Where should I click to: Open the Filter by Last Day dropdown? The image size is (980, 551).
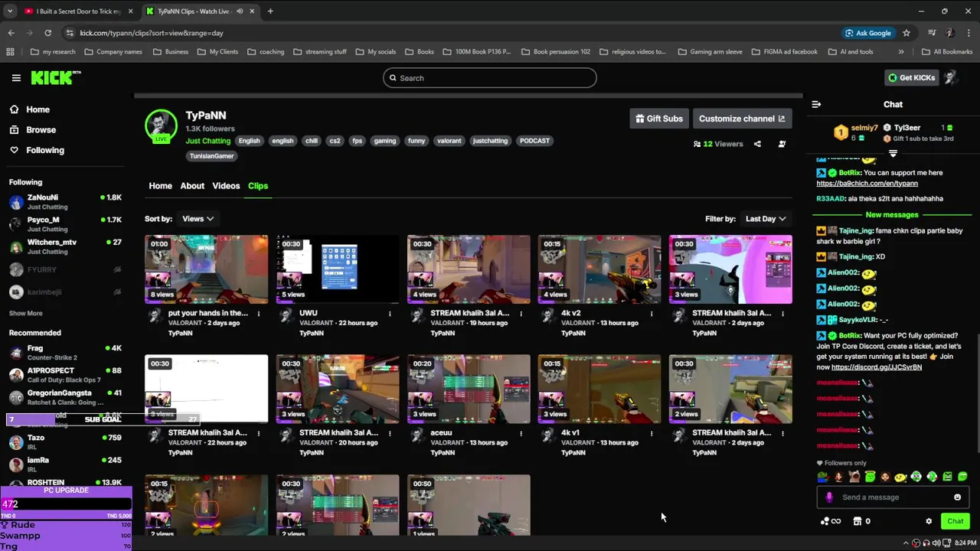766,219
